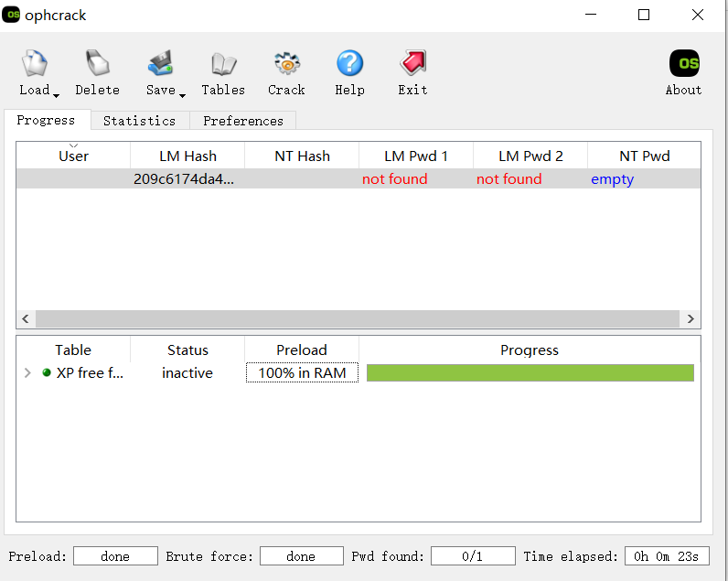Click the LM Pwd 2 column header
The image size is (728, 581).
(530, 156)
